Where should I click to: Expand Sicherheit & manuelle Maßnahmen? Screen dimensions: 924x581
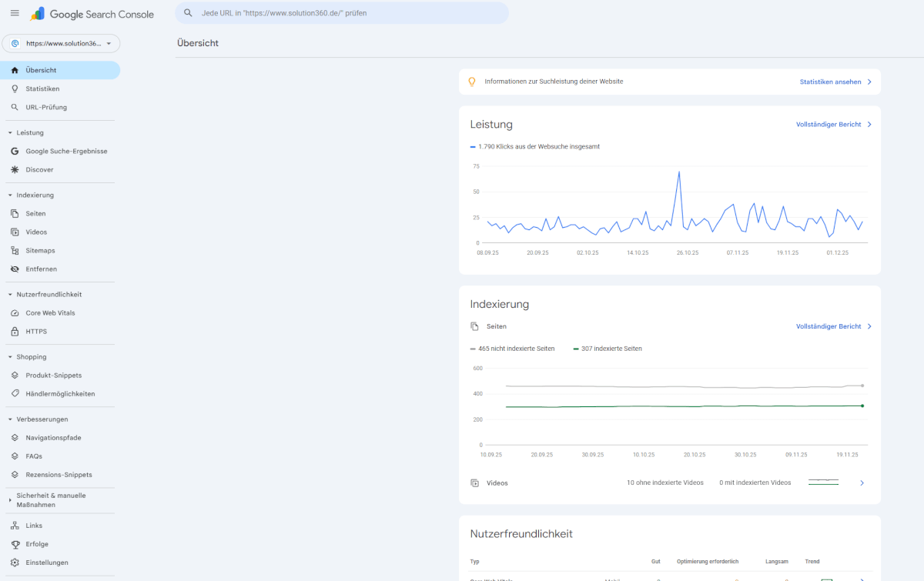(10, 500)
